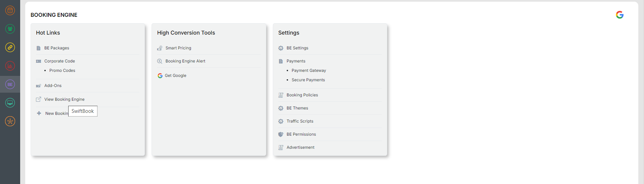Open BE Packages link
This screenshot has width=644, height=184.
[56, 48]
